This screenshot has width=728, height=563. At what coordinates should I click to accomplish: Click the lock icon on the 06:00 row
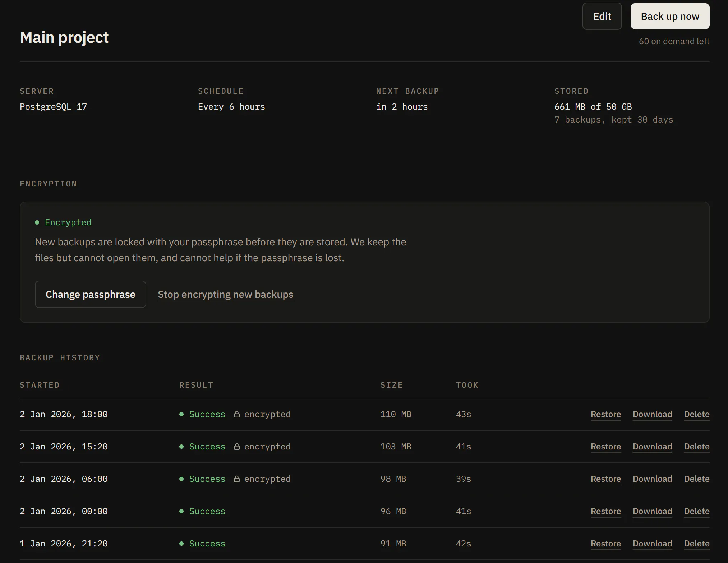[237, 479]
